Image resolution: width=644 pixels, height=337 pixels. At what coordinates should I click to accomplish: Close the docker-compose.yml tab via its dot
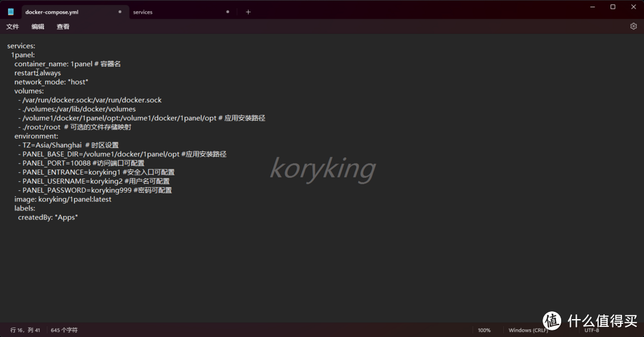[x=120, y=12]
